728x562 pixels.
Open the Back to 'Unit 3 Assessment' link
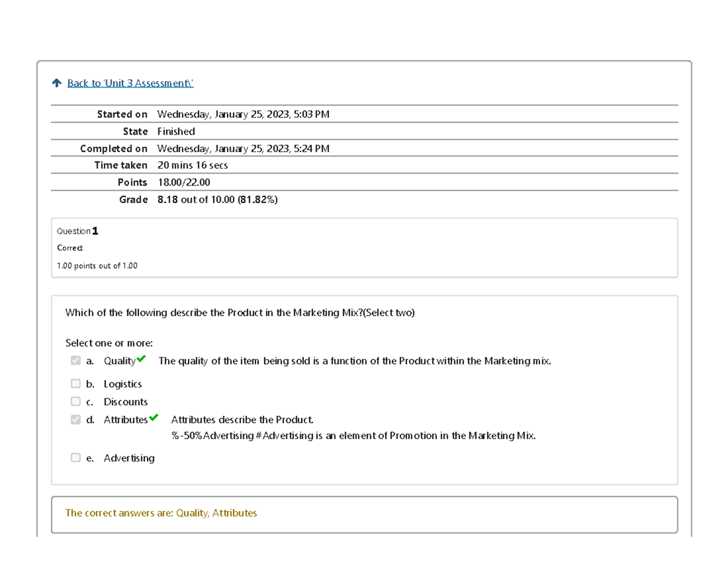(130, 83)
